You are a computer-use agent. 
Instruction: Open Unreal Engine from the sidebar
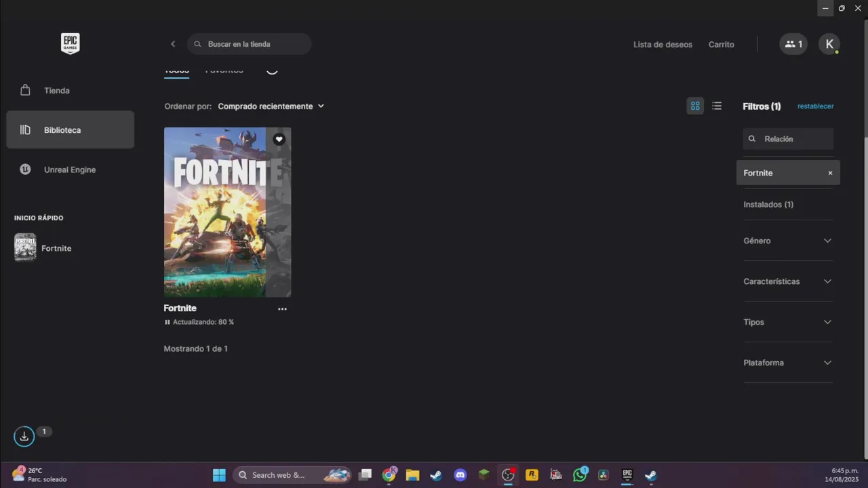click(71, 169)
